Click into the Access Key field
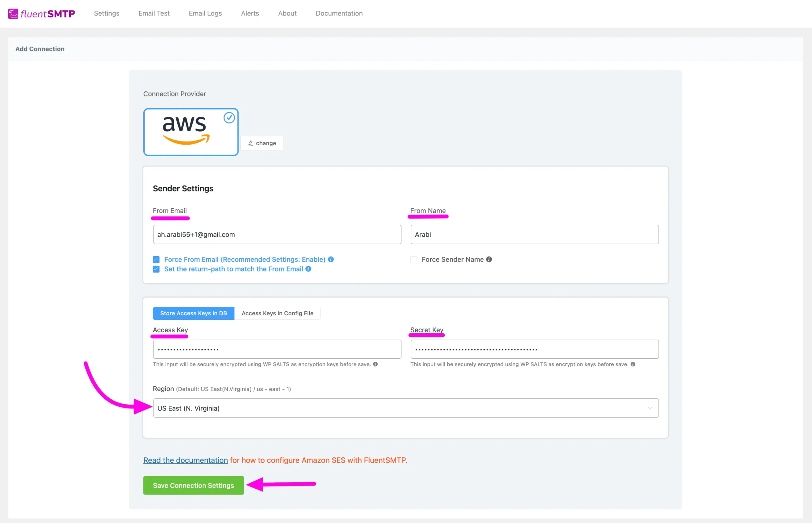 tap(277, 350)
